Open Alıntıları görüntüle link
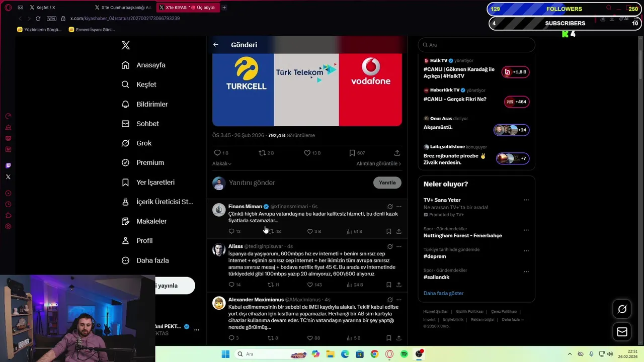 (x=379, y=163)
